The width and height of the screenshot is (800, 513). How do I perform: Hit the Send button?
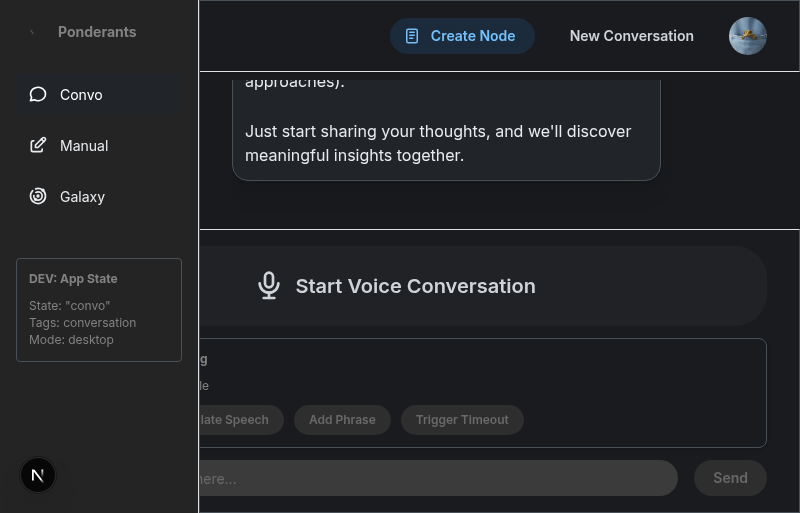tap(730, 478)
